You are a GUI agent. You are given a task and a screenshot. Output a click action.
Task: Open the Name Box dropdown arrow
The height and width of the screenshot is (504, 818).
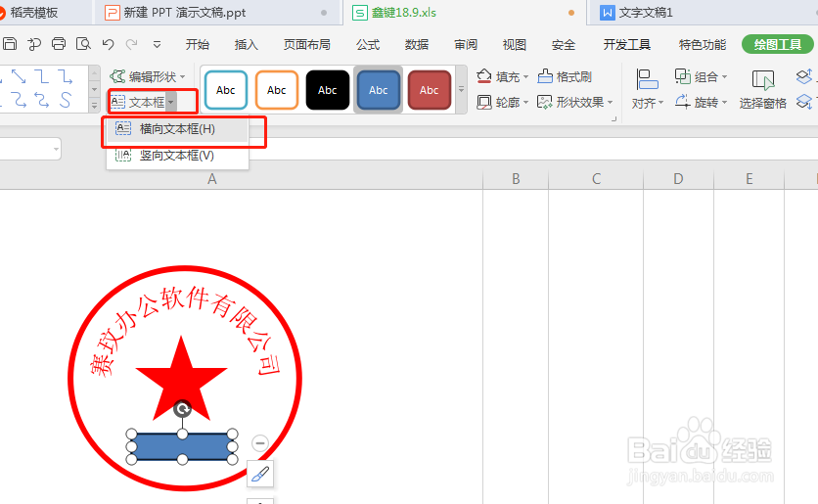56,149
